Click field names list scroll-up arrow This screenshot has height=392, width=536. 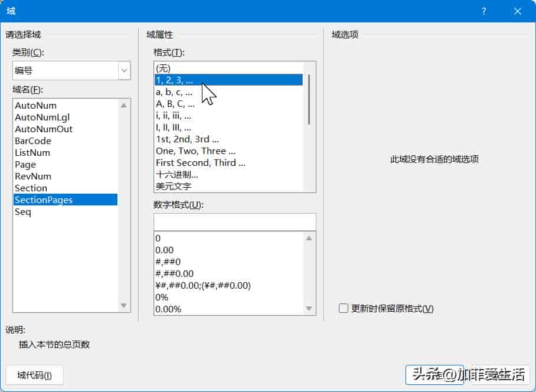[124, 105]
